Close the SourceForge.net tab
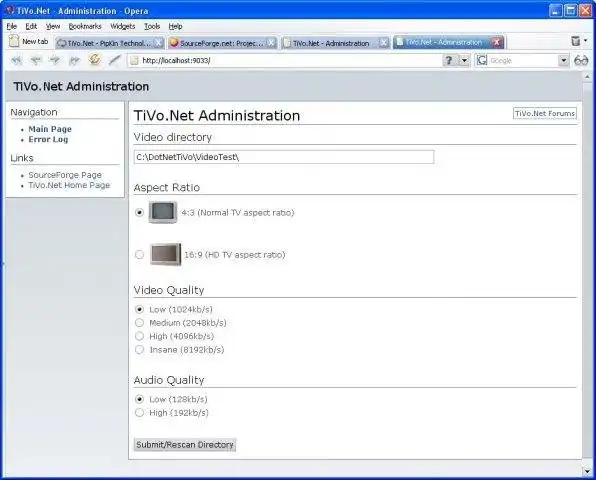 pos(271,43)
